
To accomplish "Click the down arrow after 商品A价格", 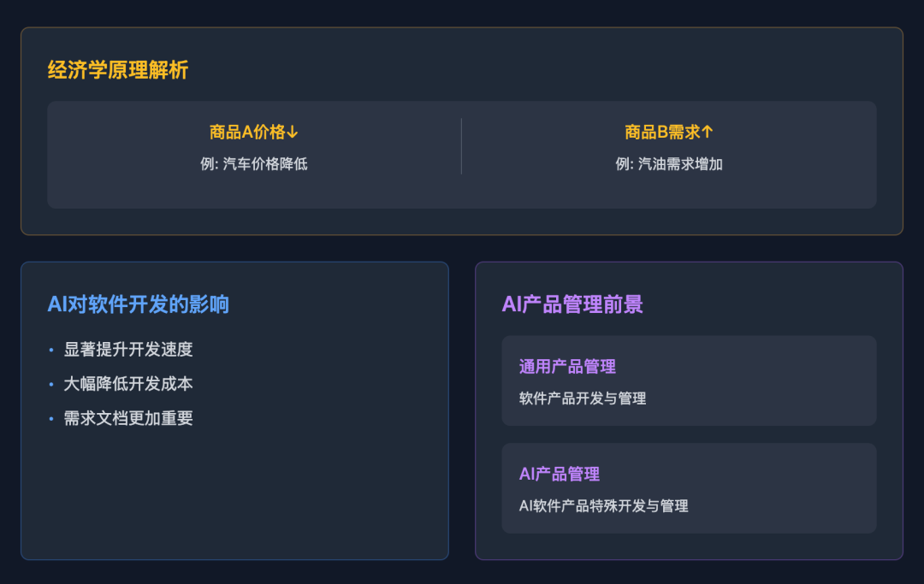I will [x=293, y=133].
